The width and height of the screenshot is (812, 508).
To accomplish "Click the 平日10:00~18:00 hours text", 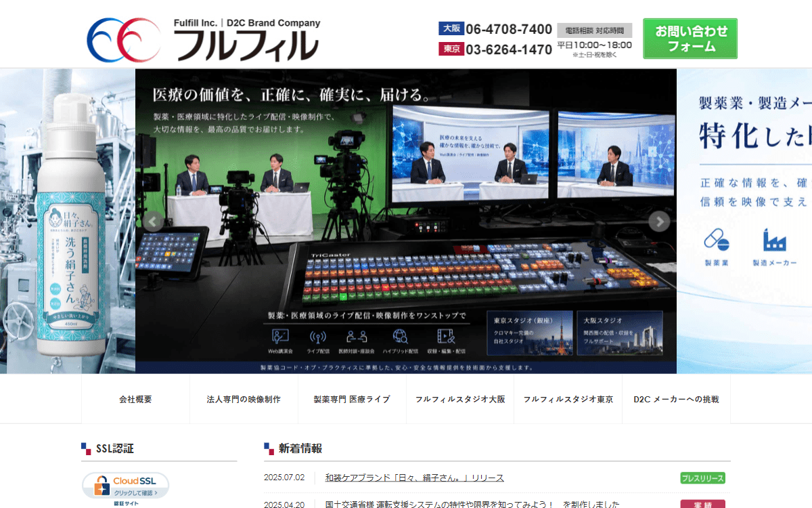I will pos(595,45).
